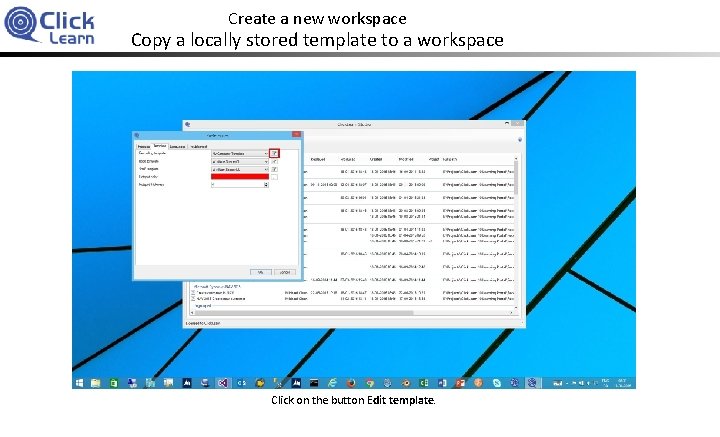The image size is (720, 437).
Task: Confirm the dialog with the OK button
Action: [261, 272]
